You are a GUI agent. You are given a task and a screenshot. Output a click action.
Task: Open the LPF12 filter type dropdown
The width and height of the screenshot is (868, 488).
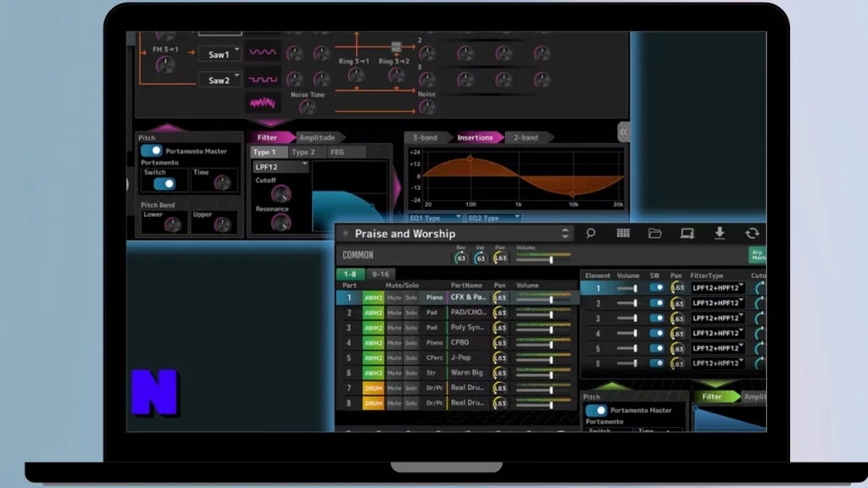point(281,167)
